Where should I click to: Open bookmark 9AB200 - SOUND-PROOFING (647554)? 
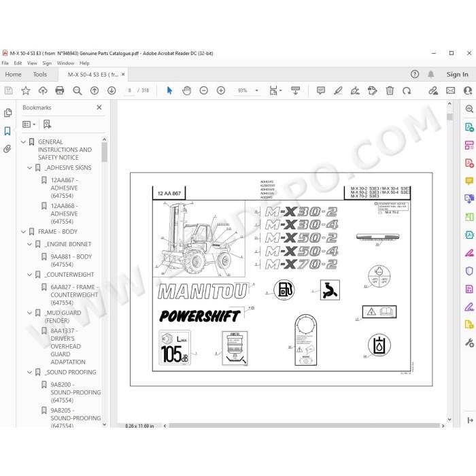pos(75,392)
